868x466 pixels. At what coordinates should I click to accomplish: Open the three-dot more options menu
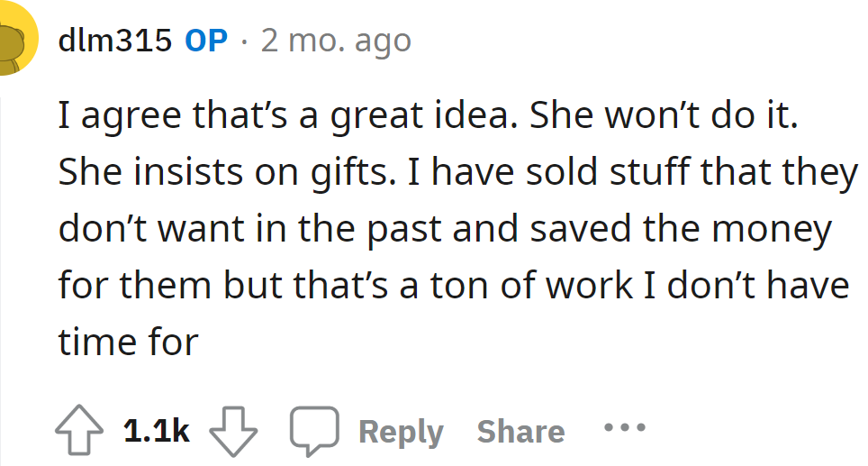(x=625, y=428)
